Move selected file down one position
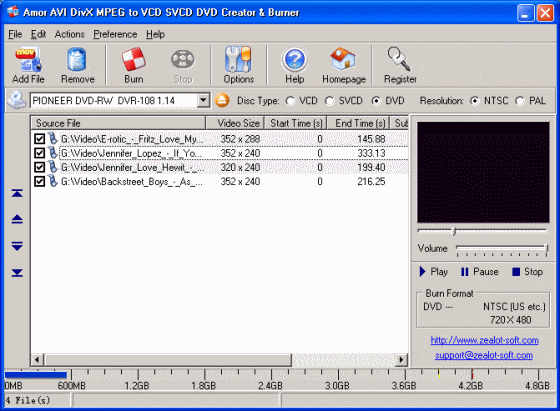 pyautogui.click(x=17, y=246)
